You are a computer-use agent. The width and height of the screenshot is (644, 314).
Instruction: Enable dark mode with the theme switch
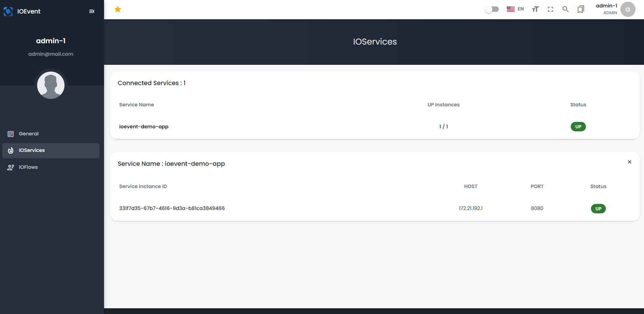pos(492,9)
